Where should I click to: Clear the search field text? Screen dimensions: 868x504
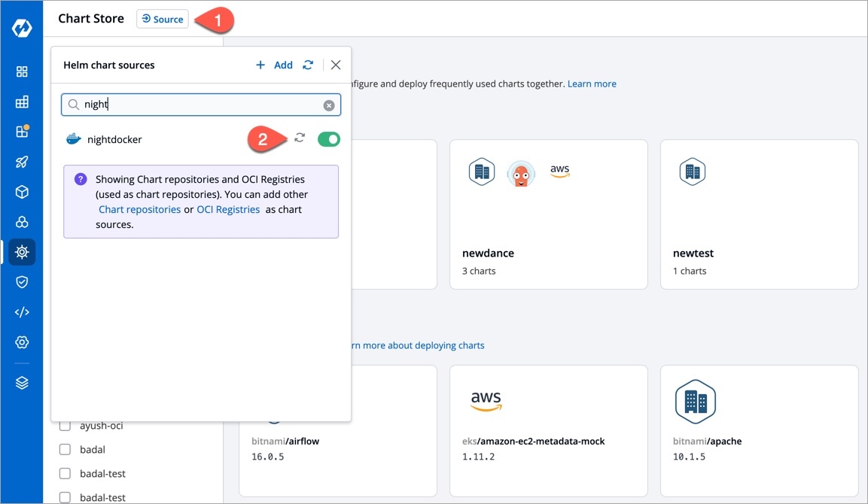tap(329, 105)
